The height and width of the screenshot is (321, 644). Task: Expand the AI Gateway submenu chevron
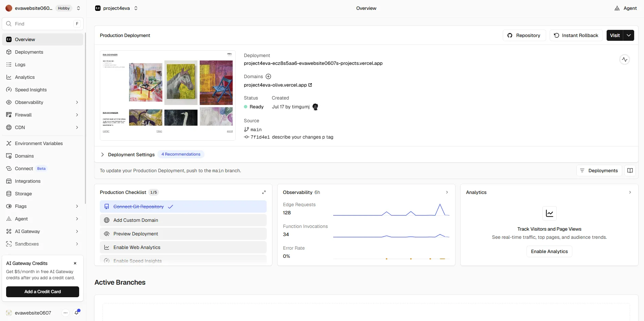[x=77, y=231]
